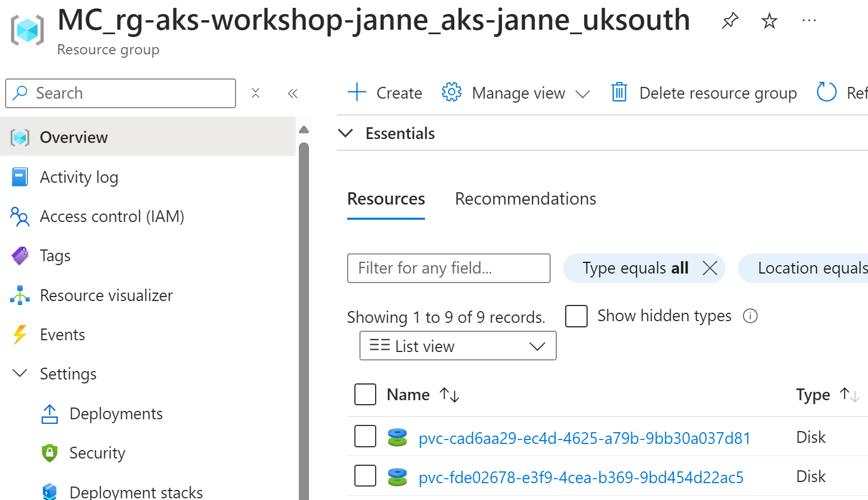Expand the Manage view dropdown arrow
The height and width of the screenshot is (500, 868).
pyautogui.click(x=583, y=94)
